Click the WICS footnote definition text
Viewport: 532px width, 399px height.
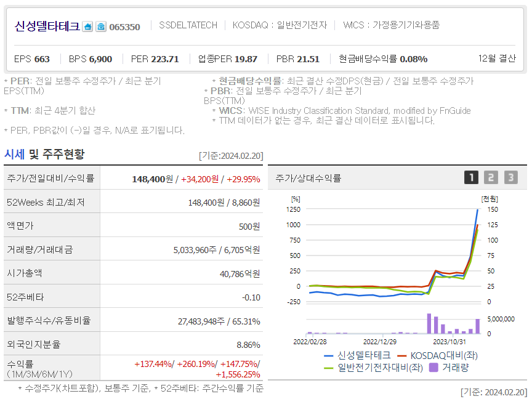(341, 111)
